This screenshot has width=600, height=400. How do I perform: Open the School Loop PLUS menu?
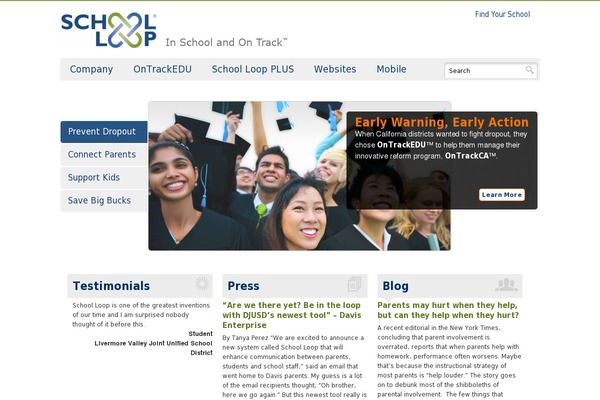[x=253, y=69]
